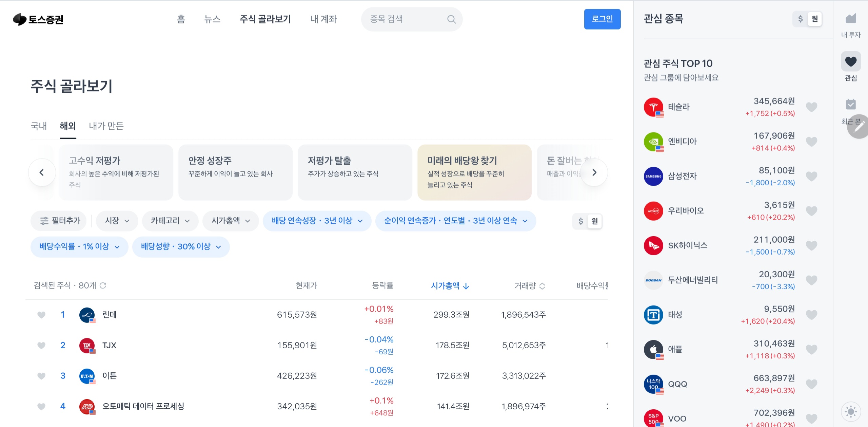This screenshot has height=427, width=868.
Task: Sort by the 거래량 column header
Action: [x=529, y=286]
